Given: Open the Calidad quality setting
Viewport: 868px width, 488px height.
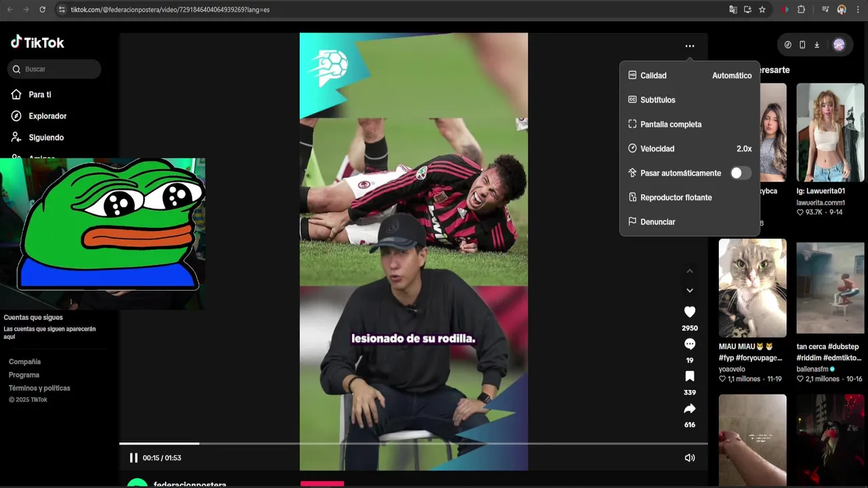Looking at the screenshot, I should pos(690,75).
